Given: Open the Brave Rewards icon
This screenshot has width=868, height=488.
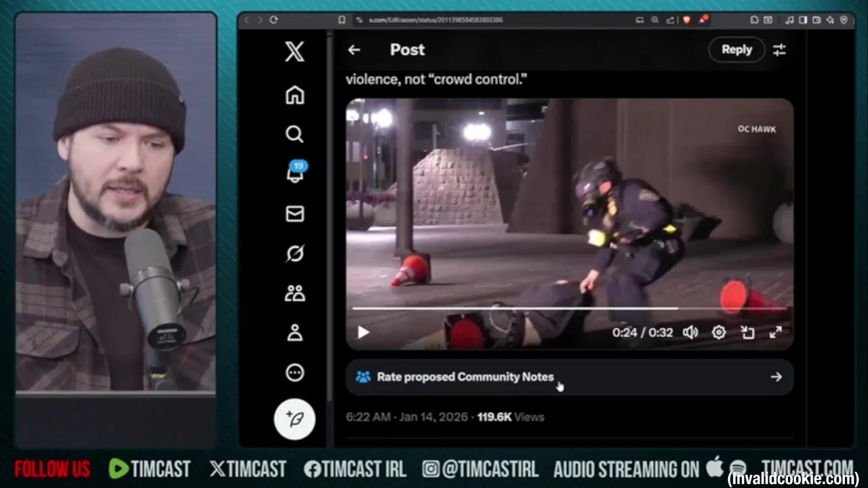Looking at the screenshot, I should coord(704,20).
